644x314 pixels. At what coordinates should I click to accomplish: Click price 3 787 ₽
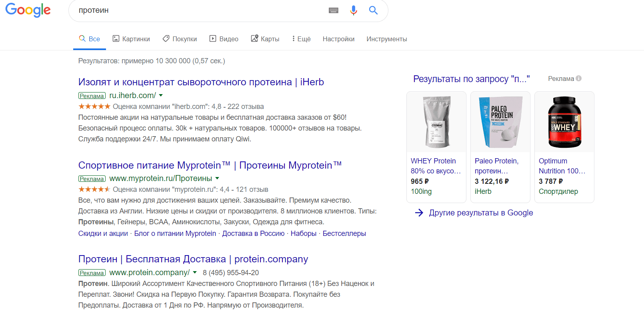coord(551,181)
